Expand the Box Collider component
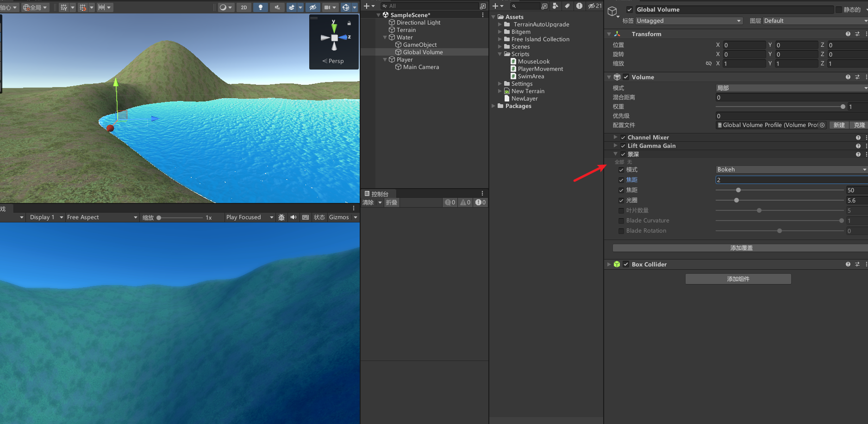The image size is (868, 424). tap(609, 265)
